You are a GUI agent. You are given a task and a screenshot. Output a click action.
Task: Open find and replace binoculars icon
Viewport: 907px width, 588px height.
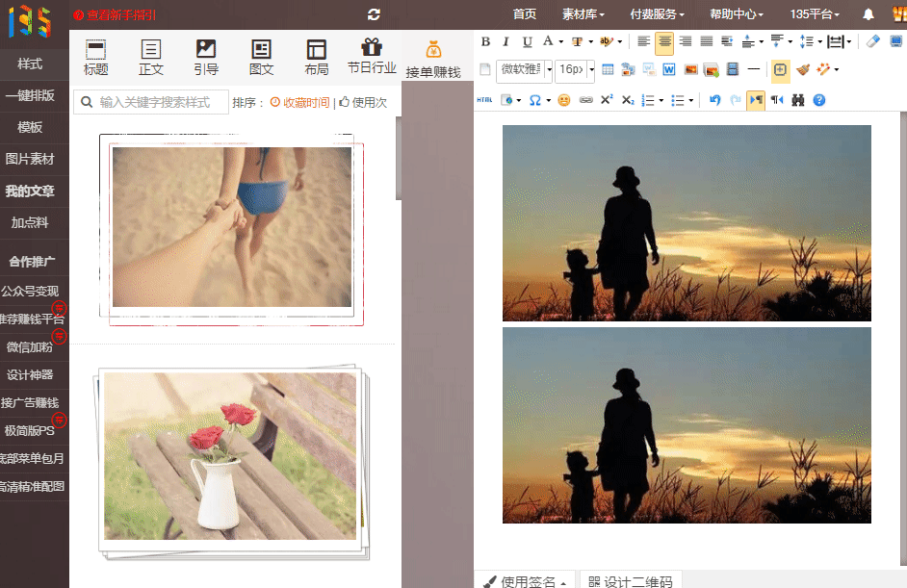pyautogui.click(x=798, y=100)
